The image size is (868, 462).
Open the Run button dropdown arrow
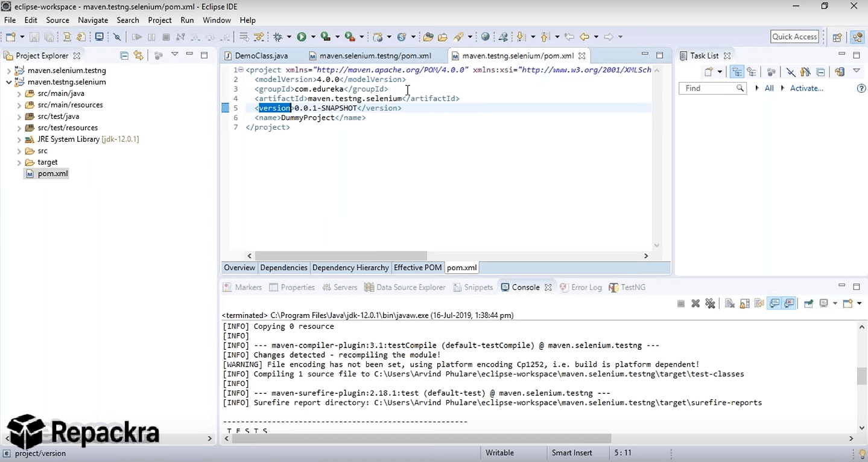coord(313,37)
